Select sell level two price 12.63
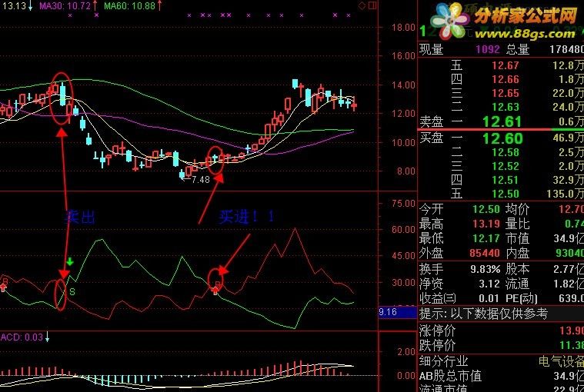The height and width of the screenshot is (392, 584). point(505,107)
